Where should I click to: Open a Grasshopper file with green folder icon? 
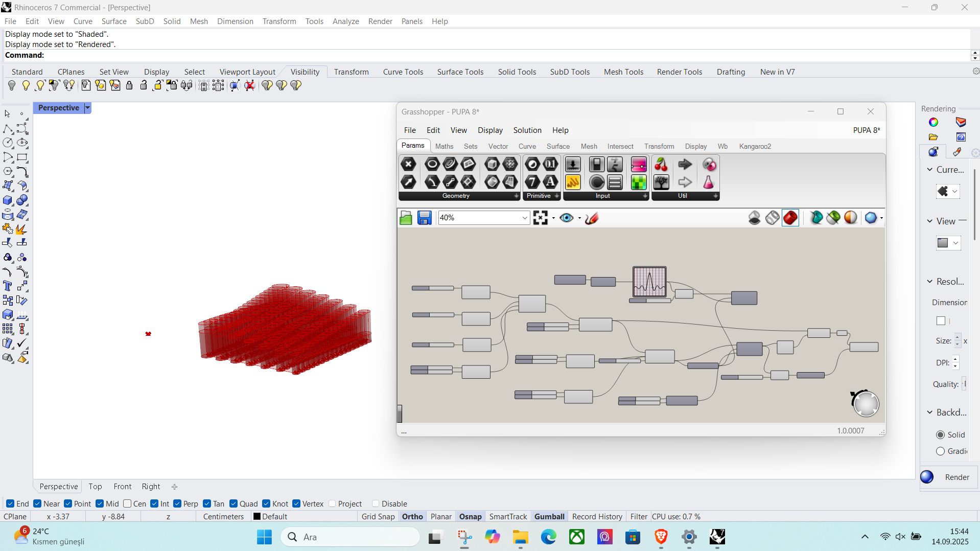[406, 218]
